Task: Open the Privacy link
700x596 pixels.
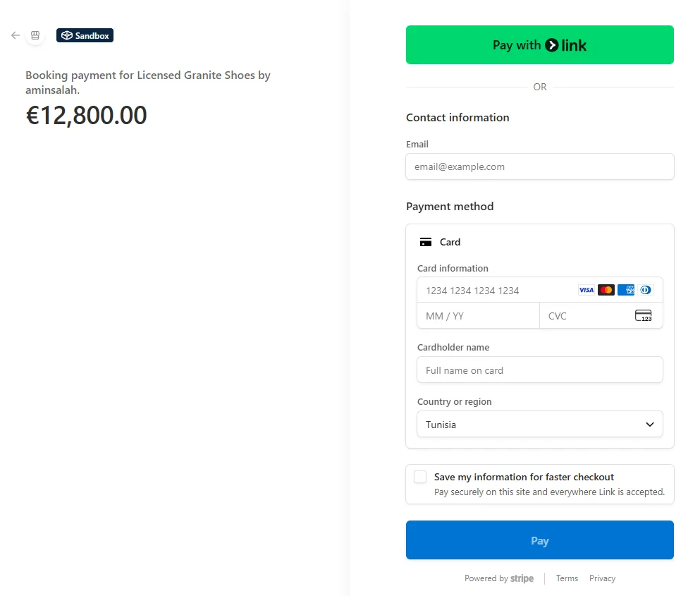Action: click(602, 578)
